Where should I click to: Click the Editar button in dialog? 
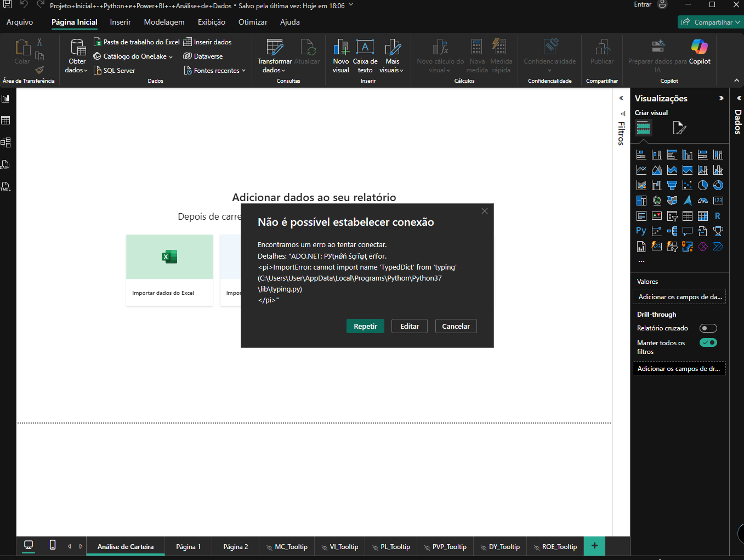coord(410,326)
